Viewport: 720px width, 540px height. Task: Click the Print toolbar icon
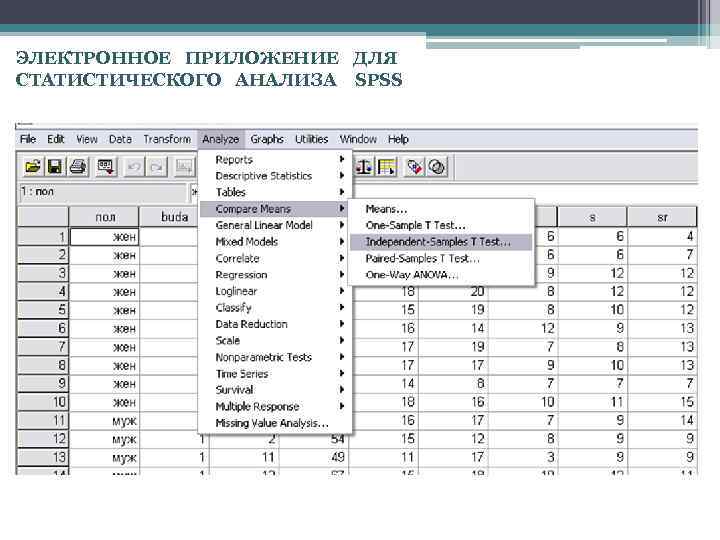[78, 167]
